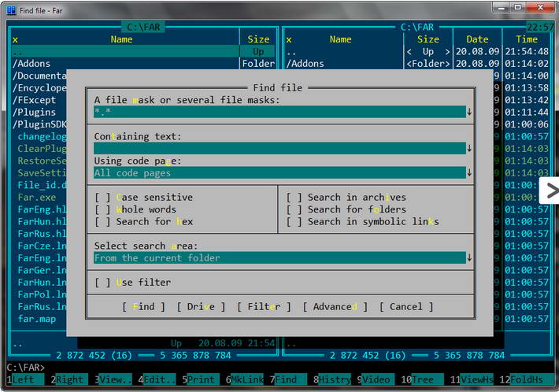Viewport: 559px width, 392px height.
Task: Enable the Whole words checkbox
Action: click(x=102, y=209)
